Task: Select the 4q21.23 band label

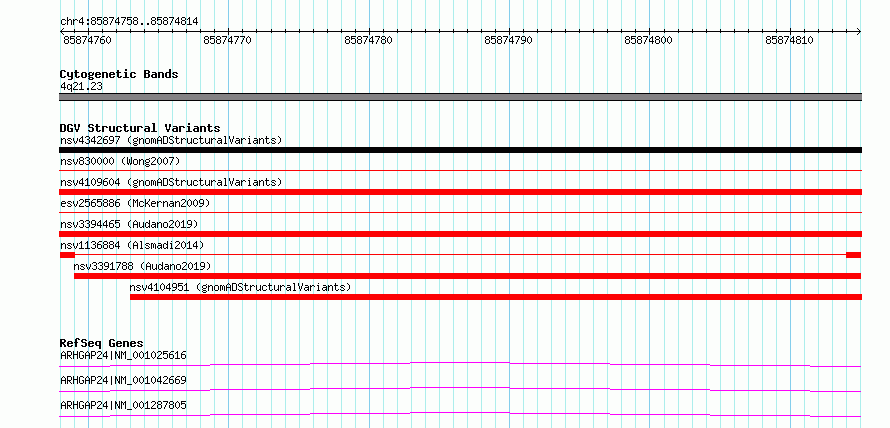Action: [81, 86]
